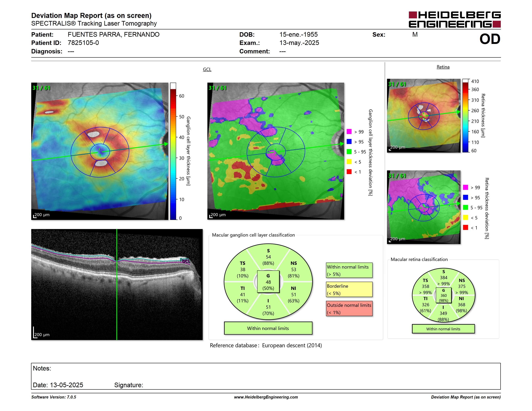Click the exam date 13-may.-2025
Viewport: 532px width, 411px height.
pyautogui.click(x=299, y=43)
